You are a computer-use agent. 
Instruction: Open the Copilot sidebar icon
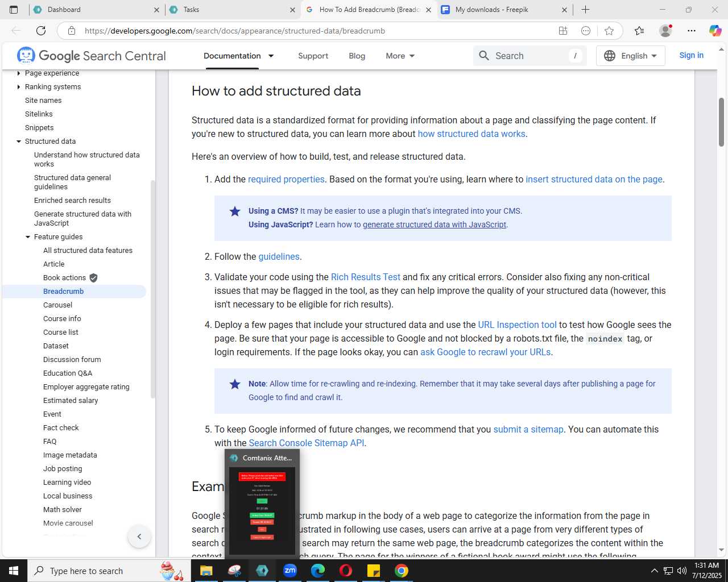coord(715,31)
